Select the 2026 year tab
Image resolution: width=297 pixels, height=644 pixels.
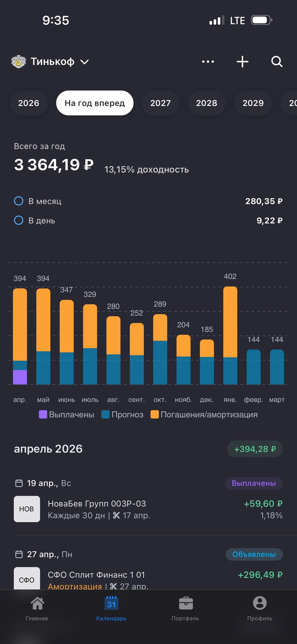pyautogui.click(x=29, y=103)
